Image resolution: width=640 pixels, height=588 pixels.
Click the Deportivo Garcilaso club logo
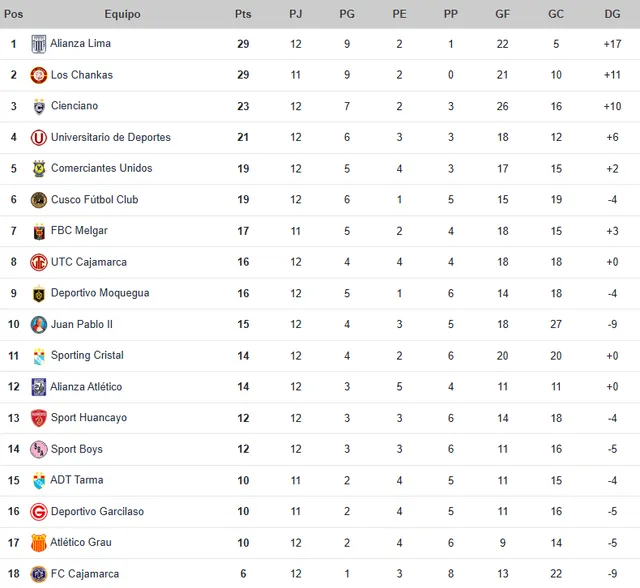coord(38,512)
